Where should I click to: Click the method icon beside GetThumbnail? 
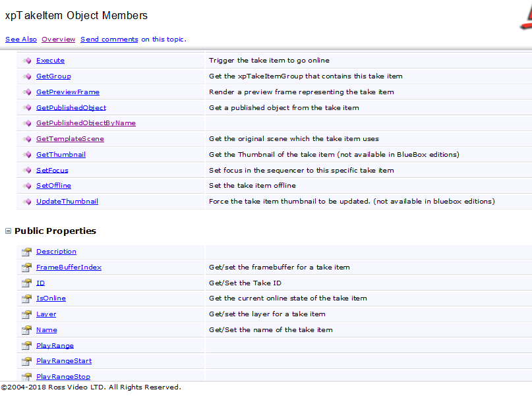(x=27, y=155)
